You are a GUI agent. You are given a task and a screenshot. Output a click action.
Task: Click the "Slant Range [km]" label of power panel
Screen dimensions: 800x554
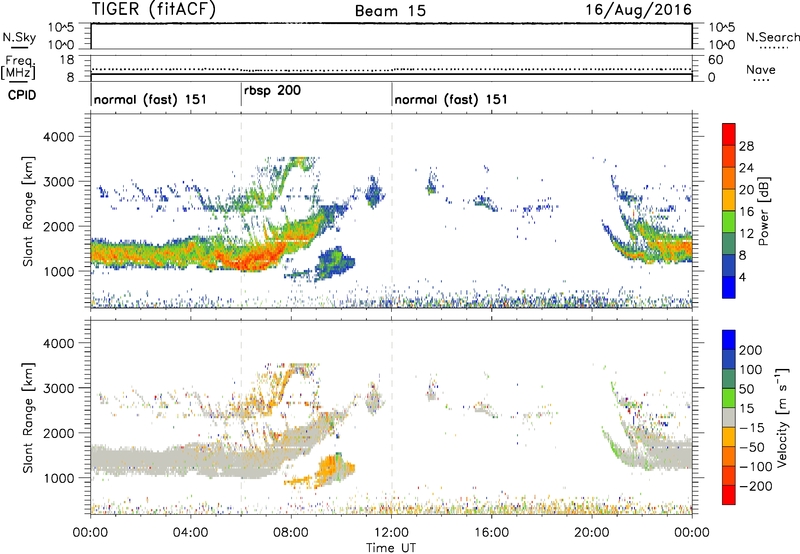[28, 211]
